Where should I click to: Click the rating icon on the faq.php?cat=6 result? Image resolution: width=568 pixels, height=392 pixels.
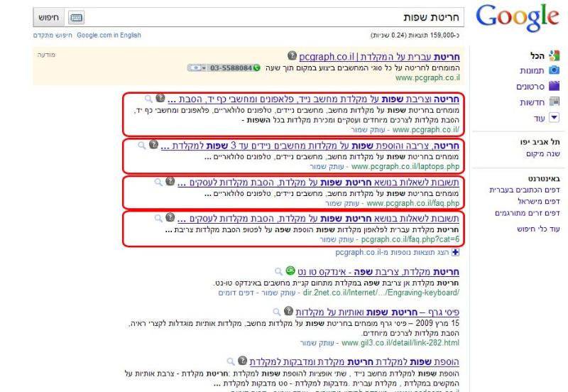click(170, 217)
